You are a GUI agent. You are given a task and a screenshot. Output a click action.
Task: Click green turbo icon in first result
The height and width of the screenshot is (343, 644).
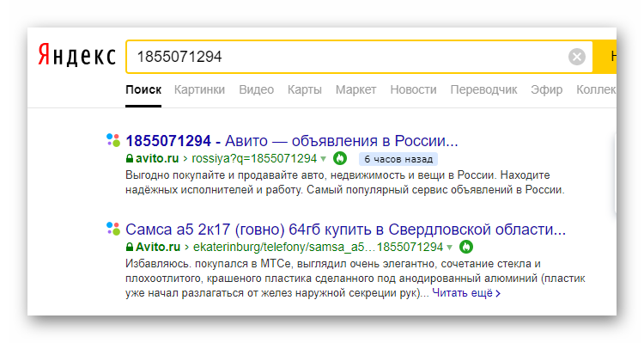(x=340, y=158)
